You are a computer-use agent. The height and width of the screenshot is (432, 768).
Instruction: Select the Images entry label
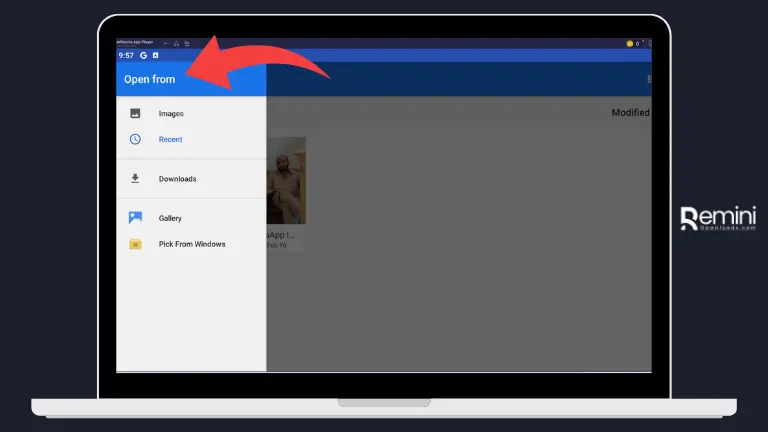click(x=171, y=114)
